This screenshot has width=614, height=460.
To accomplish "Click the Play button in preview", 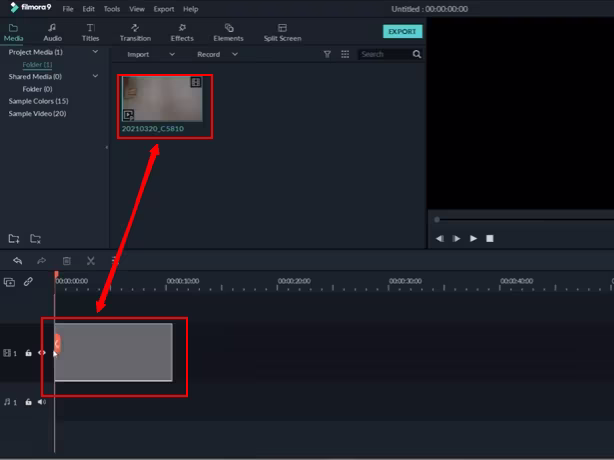I will click(x=473, y=238).
